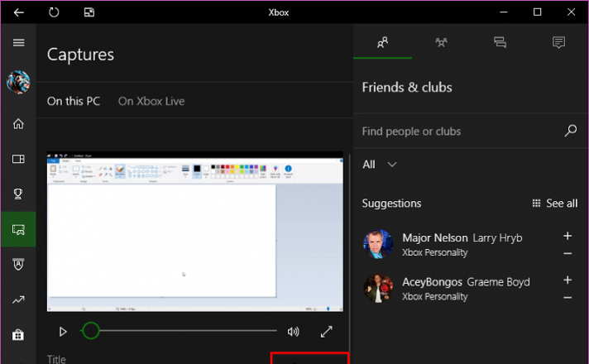Switch to the Messages tab icon
Screen dimensions: 589x364
(x=500, y=42)
